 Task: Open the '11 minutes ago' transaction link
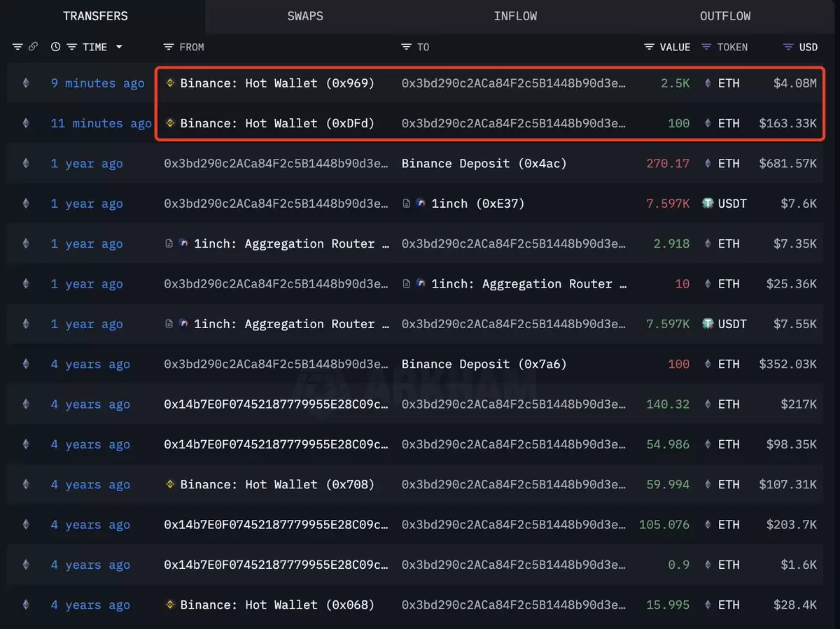pyautogui.click(x=101, y=123)
